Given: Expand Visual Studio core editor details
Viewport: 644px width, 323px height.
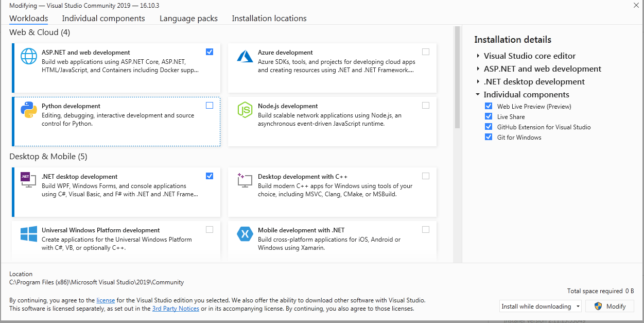Looking at the screenshot, I should (478, 56).
